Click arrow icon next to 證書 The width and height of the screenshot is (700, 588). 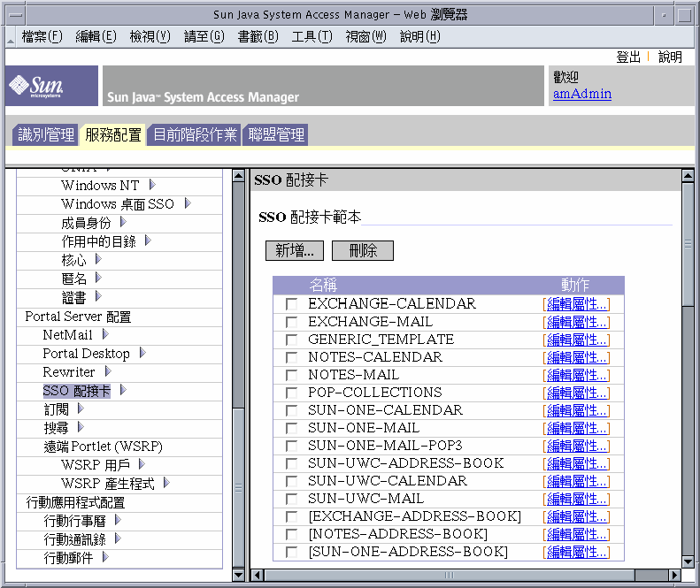(x=98, y=296)
